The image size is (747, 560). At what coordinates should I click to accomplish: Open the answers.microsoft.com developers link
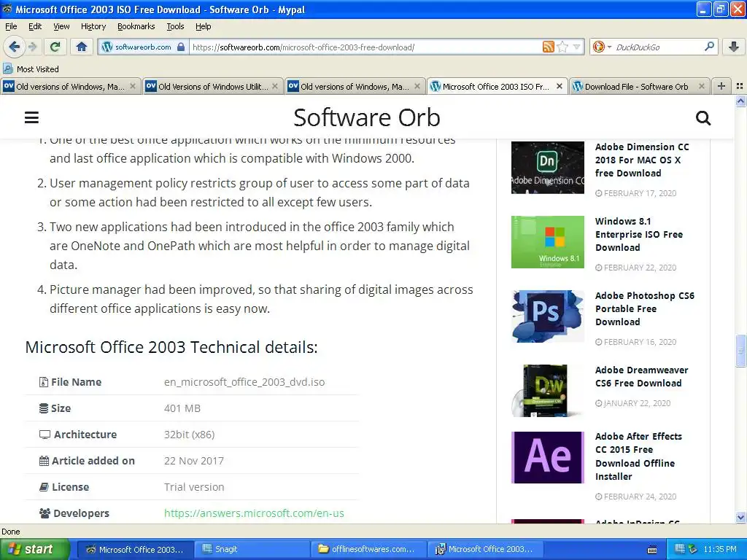(254, 513)
